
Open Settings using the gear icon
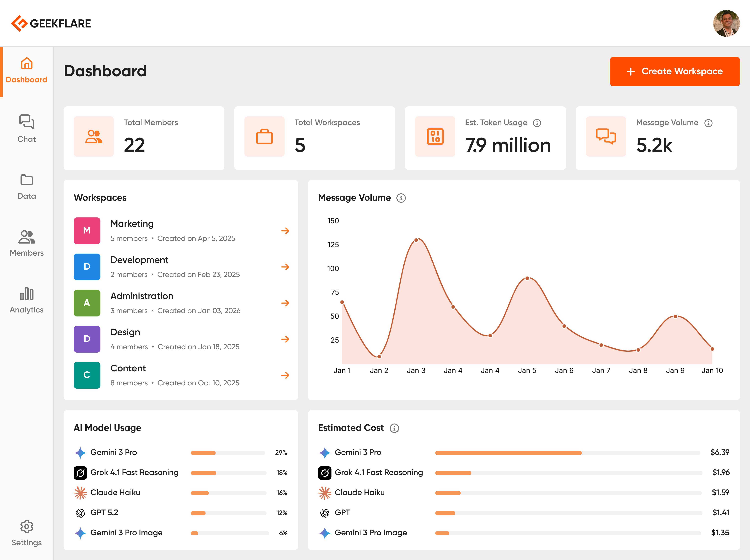tap(26, 526)
